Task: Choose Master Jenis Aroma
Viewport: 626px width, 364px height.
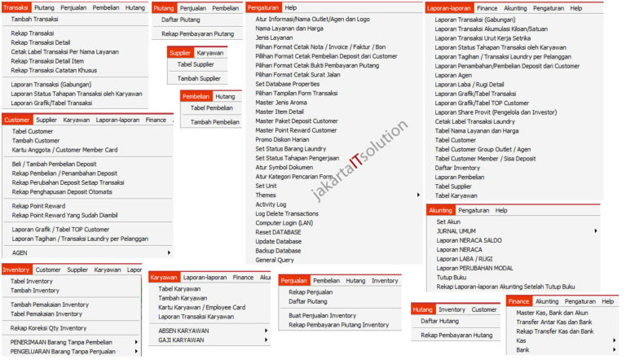Action: point(281,103)
